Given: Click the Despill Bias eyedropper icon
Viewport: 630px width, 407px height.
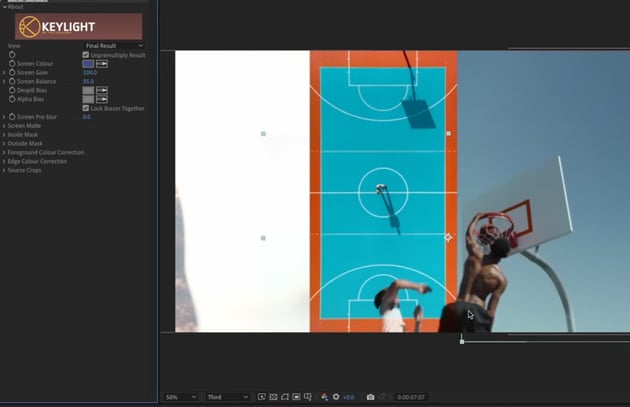Looking at the screenshot, I should coord(102,90).
